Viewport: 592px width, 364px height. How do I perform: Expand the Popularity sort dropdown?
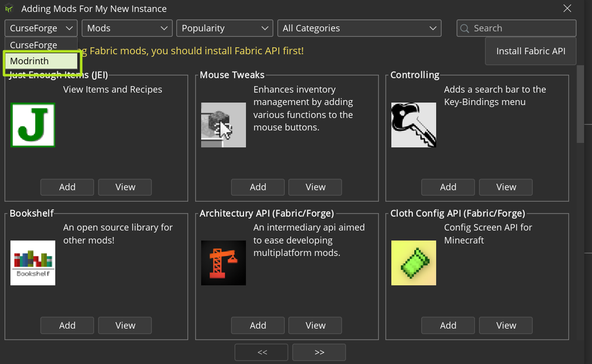tap(224, 28)
